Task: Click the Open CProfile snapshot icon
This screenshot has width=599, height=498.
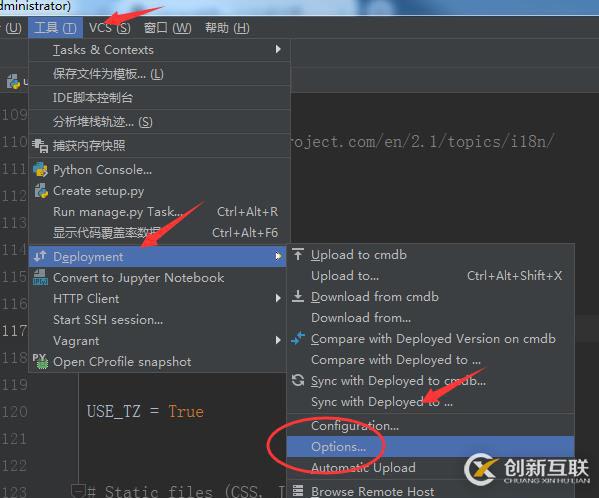Action: [x=40, y=361]
